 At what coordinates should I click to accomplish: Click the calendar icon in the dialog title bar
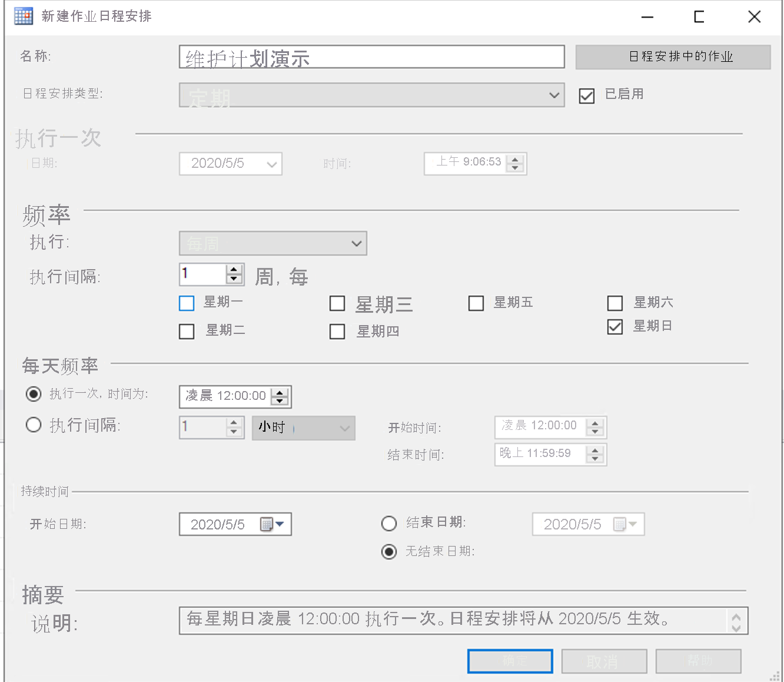(x=23, y=16)
